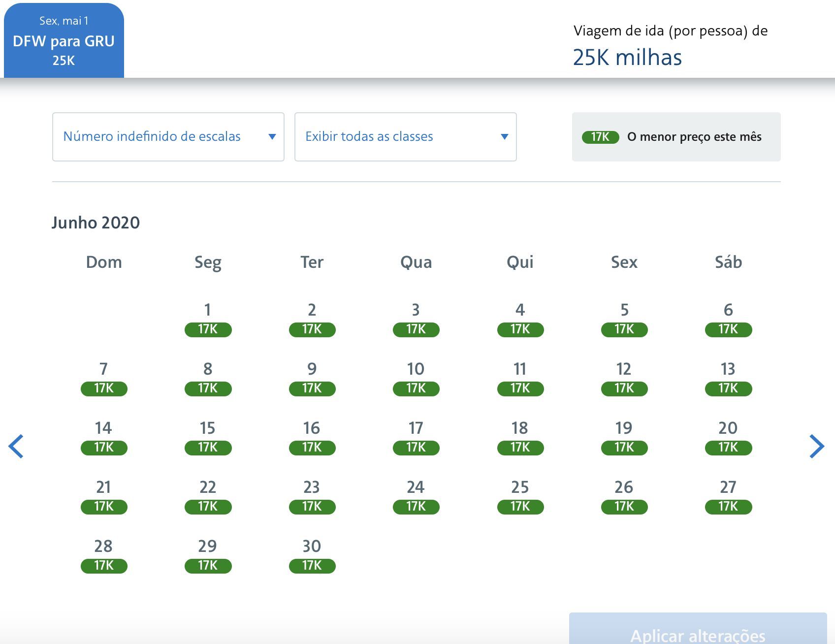The width and height of the screenshot is (835, 644).
Task: Click the 'Dom' weekday header
Action: [104, 262]
